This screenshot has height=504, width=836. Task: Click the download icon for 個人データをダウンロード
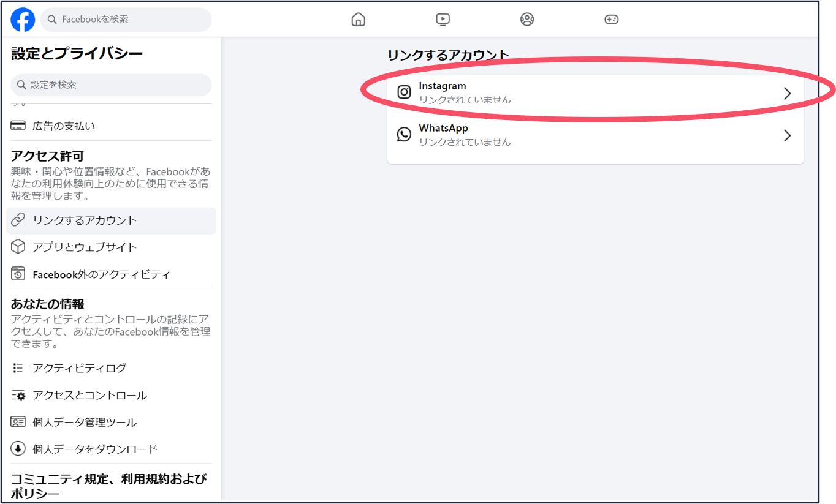(x=18, y=449)
